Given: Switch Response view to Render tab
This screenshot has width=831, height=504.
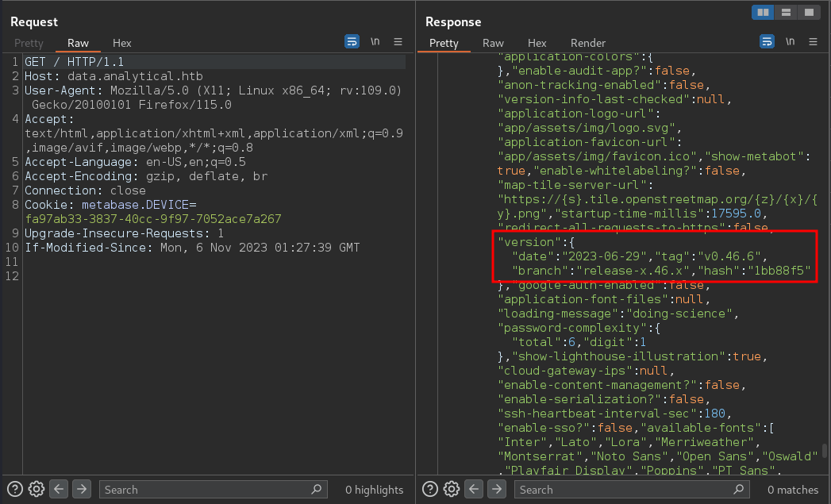Looking at the screenshot, I should (588, 44).
